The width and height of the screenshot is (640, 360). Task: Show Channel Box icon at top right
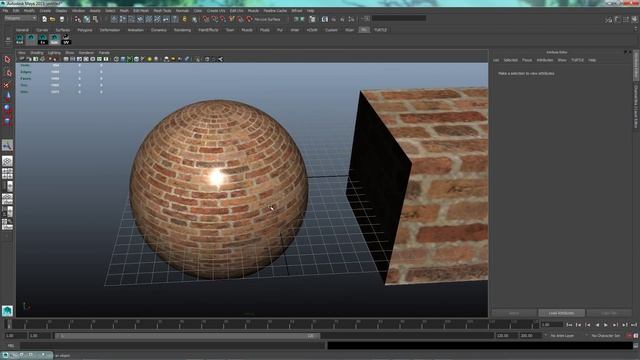[x=635, y=19]
